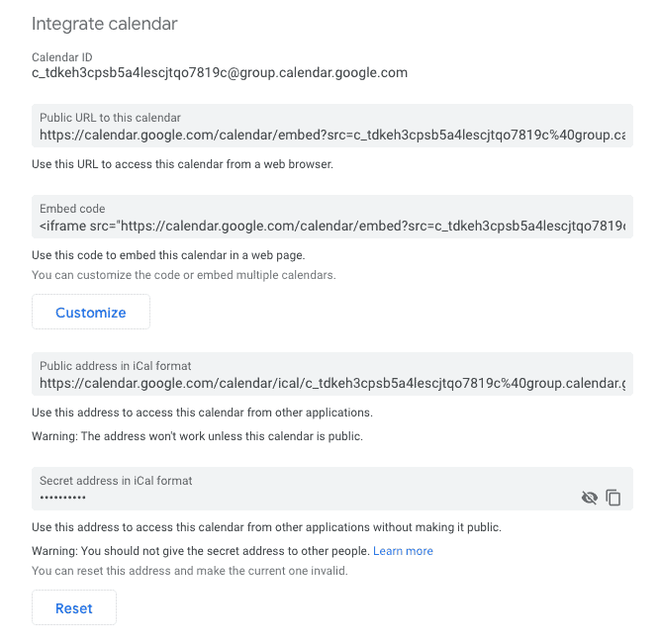The width and height of the screenshot is (658, 644).
Task: Click the 'Public URL to this calendar' label
Action: pyautogui.click(x=110, y=118)
